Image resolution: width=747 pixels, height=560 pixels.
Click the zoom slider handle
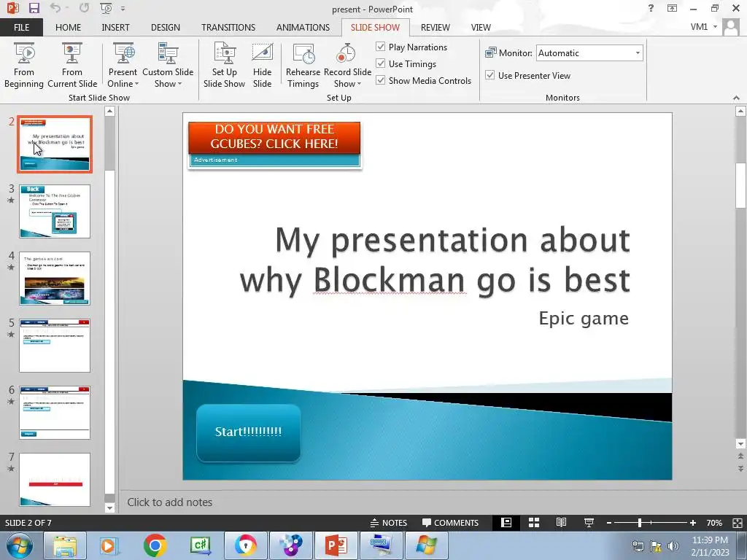click(x=639, y=523)
